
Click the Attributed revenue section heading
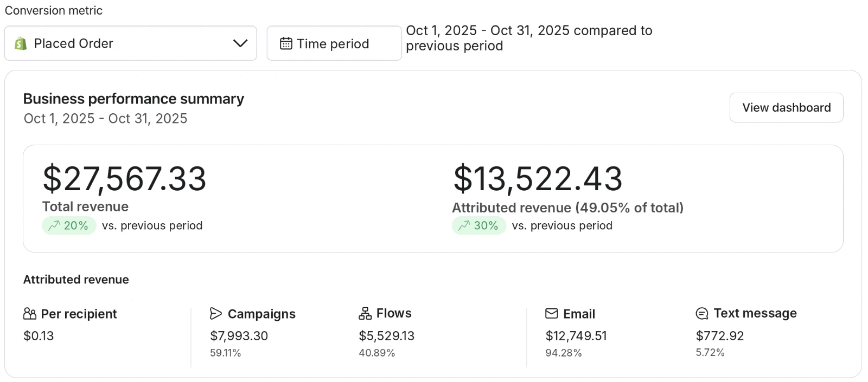(x=76, y=280)
